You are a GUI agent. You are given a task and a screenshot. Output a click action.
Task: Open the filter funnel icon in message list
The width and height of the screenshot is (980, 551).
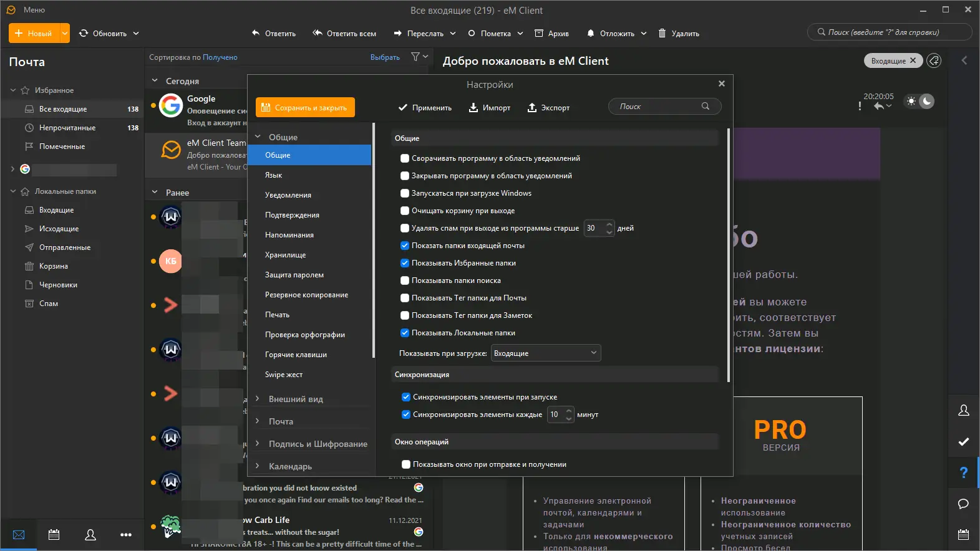415,57
